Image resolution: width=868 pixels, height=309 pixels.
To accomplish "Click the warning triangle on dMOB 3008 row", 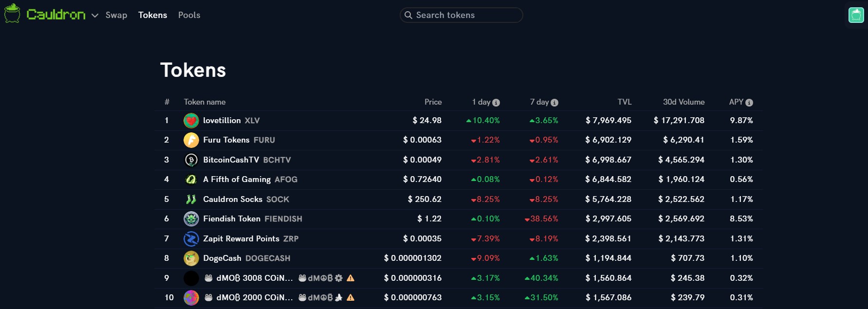I will 351,278.
